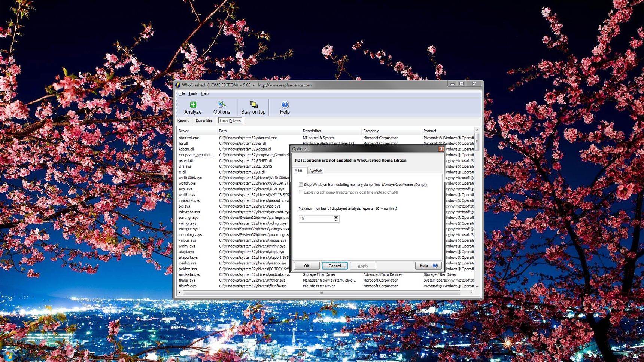Image resolution: width=644 pixels, height=362 pixels.
Task: Switch to the Report tab
Action: tap(183, 120)
